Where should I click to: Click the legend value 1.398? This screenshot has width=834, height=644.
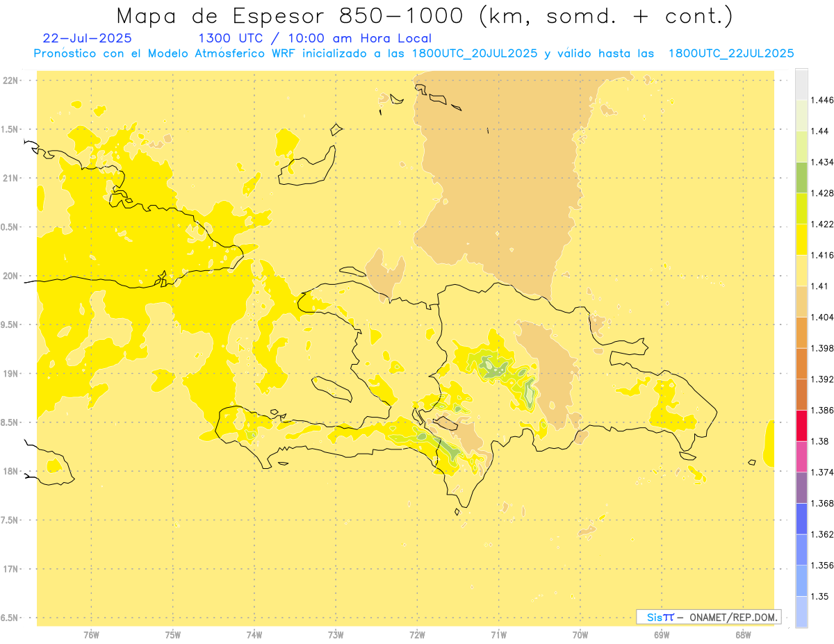click(x=821, y=348)
